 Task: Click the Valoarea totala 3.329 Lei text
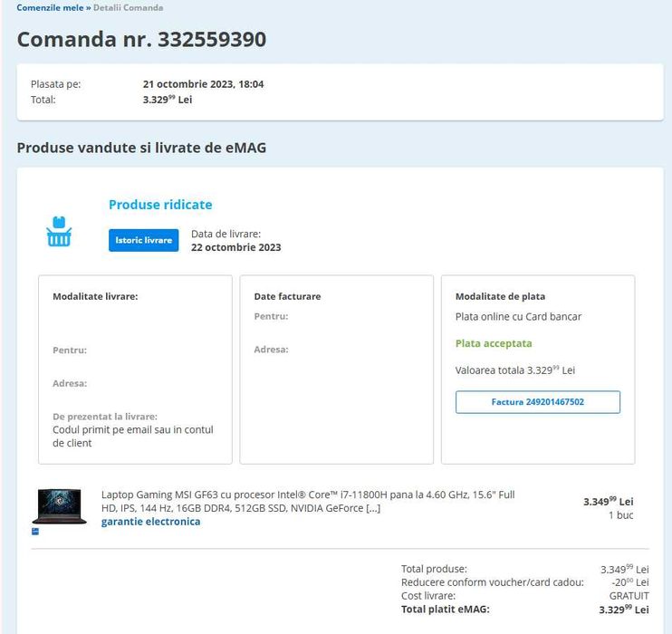point(515,370)
